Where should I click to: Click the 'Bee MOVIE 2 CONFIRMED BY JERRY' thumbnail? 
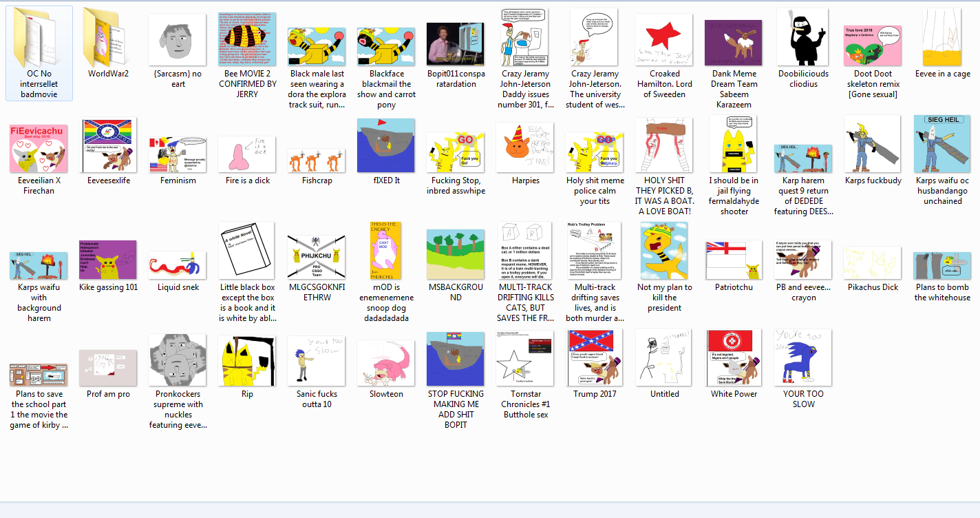coord(247,39)
